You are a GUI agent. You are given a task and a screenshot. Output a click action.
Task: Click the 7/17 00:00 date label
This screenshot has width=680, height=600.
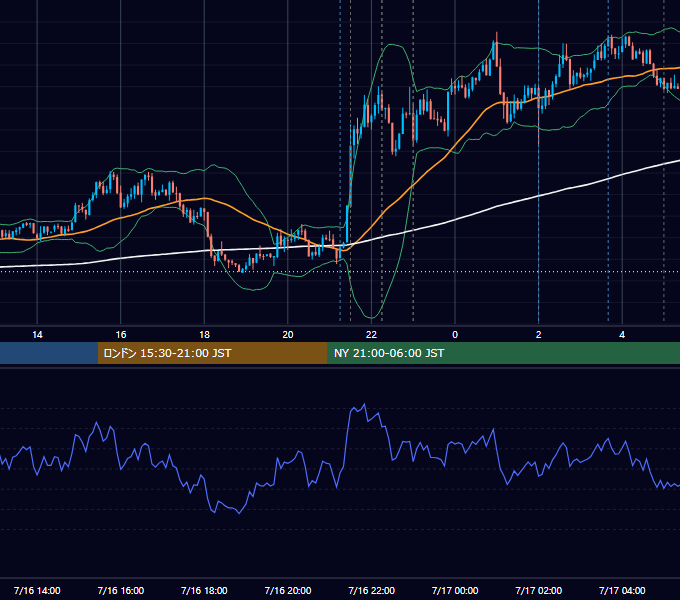tap(455, 590)
